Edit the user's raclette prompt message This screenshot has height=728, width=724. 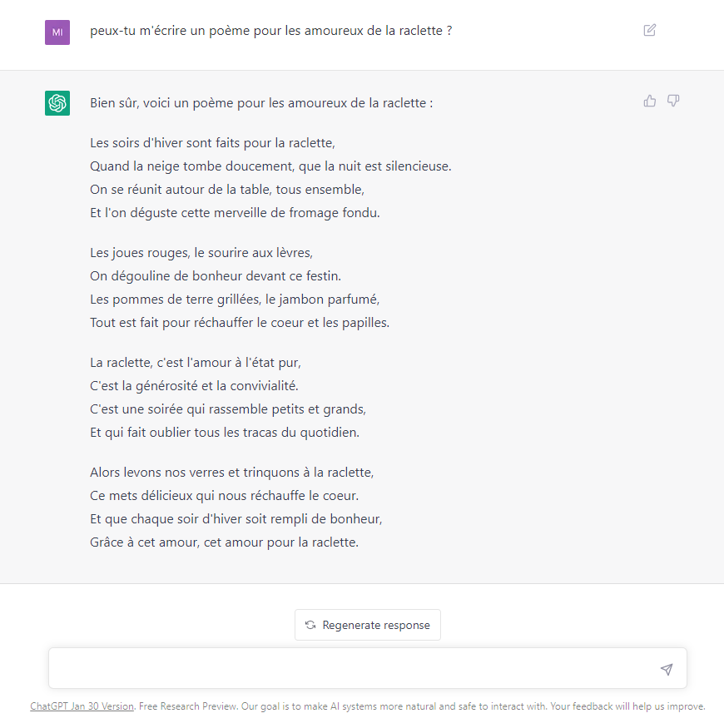click(650, 30)
